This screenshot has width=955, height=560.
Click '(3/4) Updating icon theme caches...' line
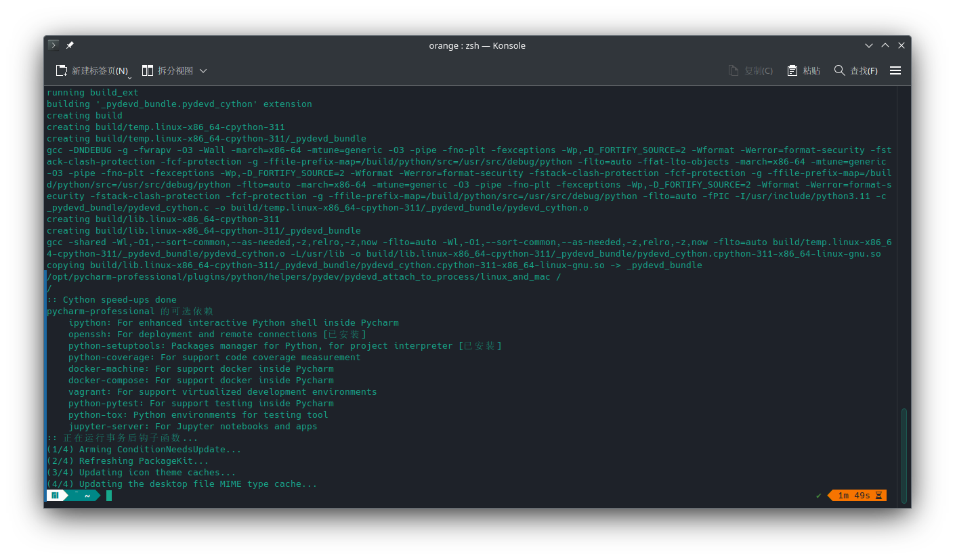pos(142,473)
